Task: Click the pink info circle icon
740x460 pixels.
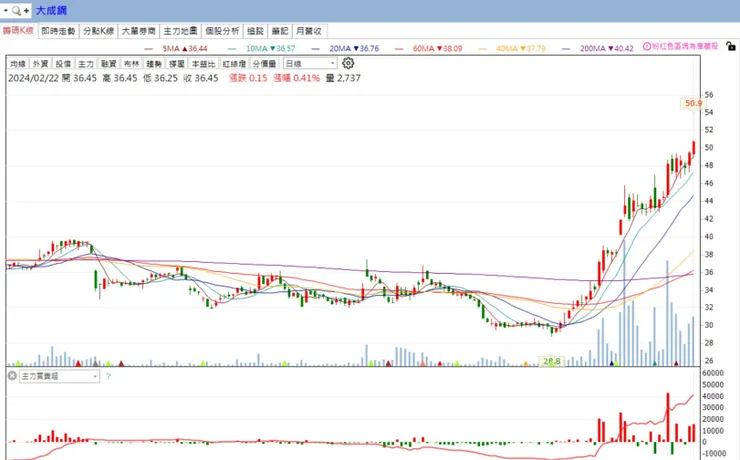Action: tap(647, 46)
